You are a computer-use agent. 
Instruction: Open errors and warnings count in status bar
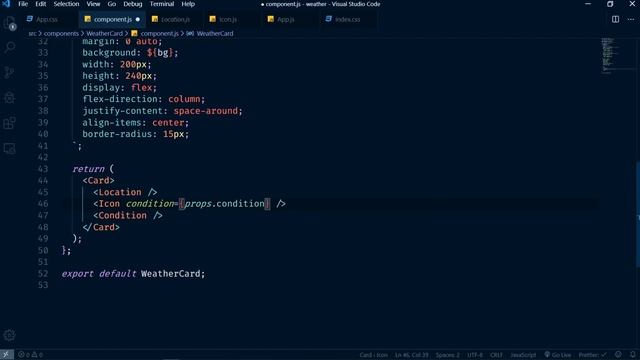tap(31, 355)
